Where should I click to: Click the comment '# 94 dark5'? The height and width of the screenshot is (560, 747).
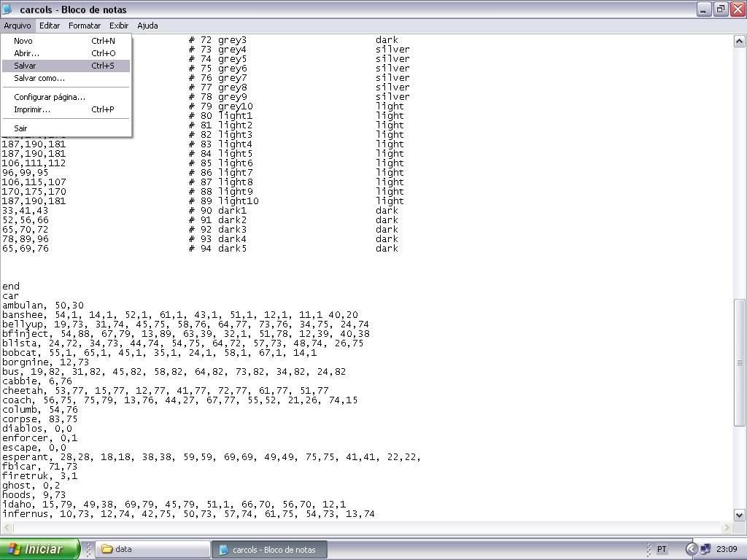click(x=217, y=249)
